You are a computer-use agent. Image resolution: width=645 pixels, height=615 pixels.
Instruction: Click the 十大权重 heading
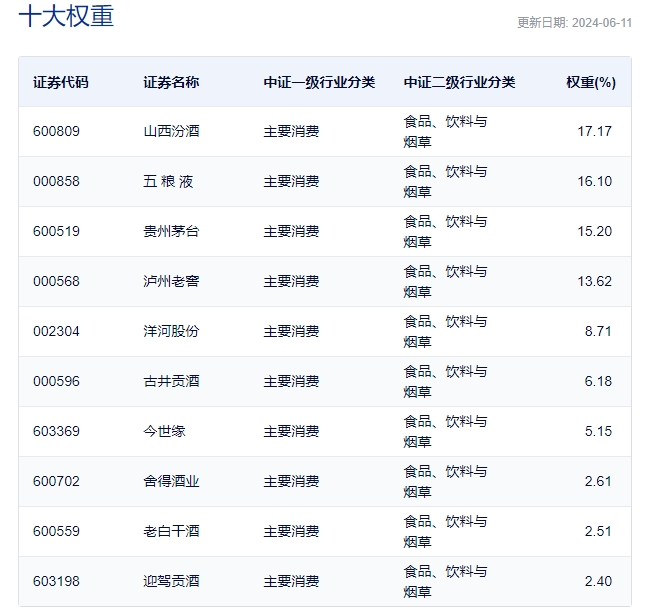pyautogui.click(x=66, y=16)
